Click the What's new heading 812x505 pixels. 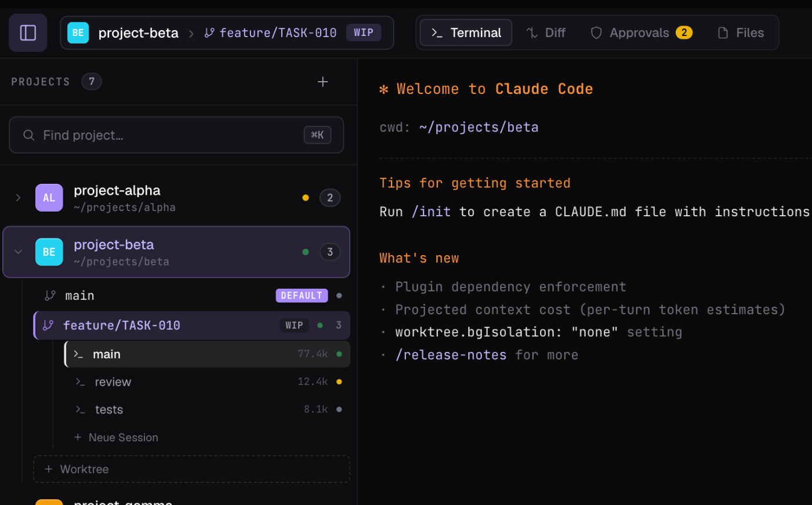coord(419,259)
